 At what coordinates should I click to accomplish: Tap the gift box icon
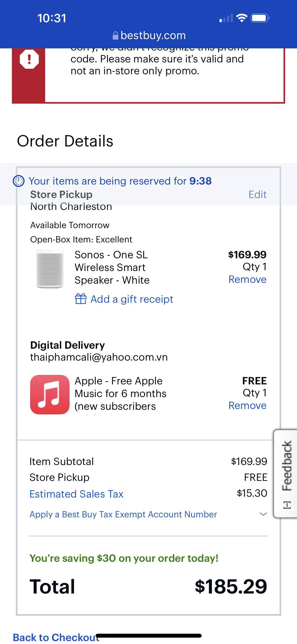pyautogui.click(x=81, y=299)
